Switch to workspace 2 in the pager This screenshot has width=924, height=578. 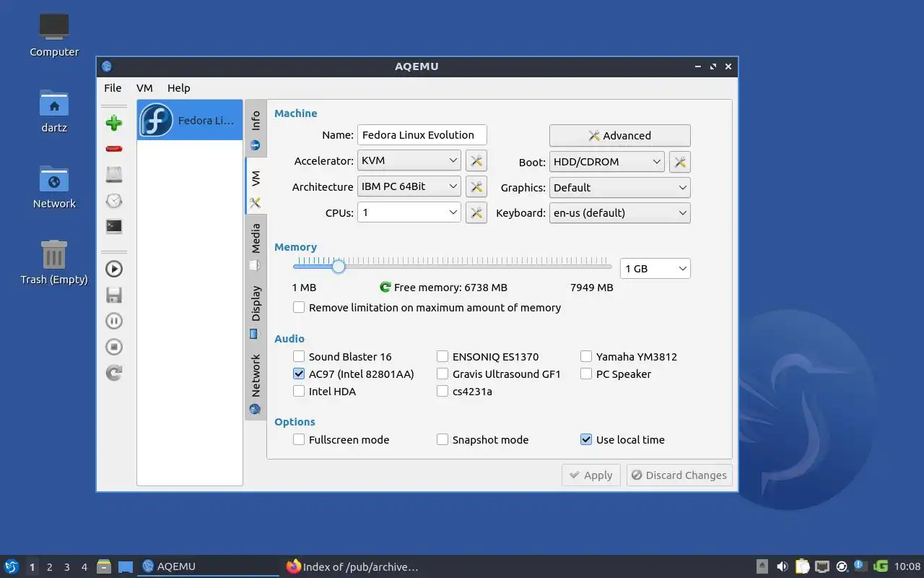tap(49, 567)
